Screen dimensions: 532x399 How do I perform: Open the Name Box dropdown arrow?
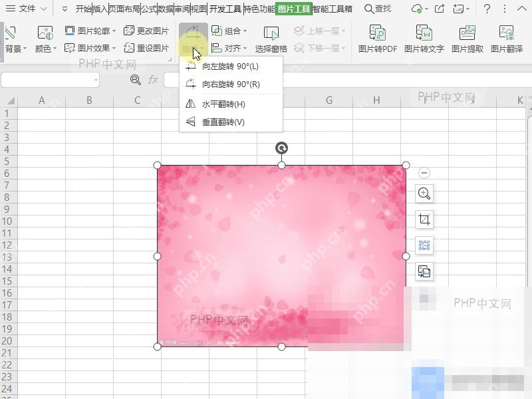(96, 80)
